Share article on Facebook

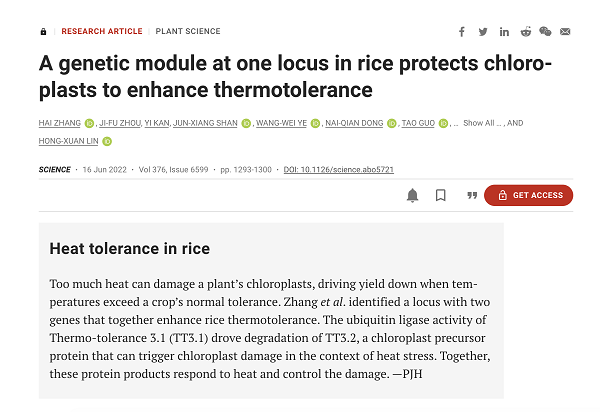[x=462, y=32]
